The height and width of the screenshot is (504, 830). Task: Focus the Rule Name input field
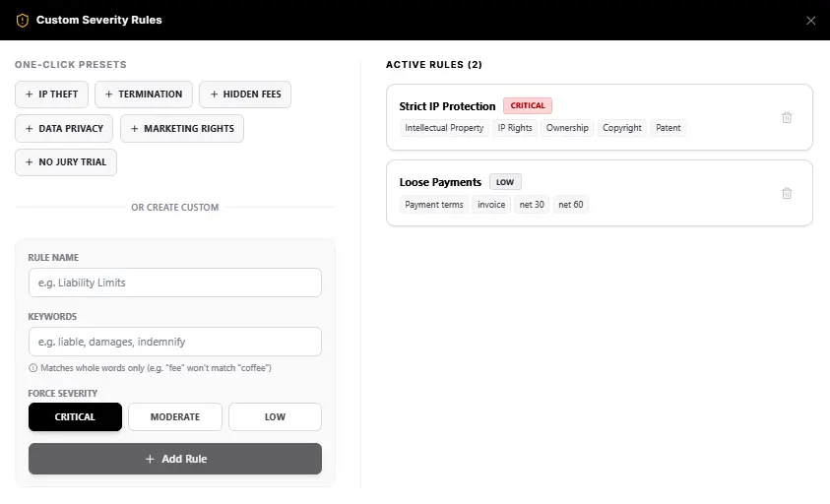[x=174, y=283]
